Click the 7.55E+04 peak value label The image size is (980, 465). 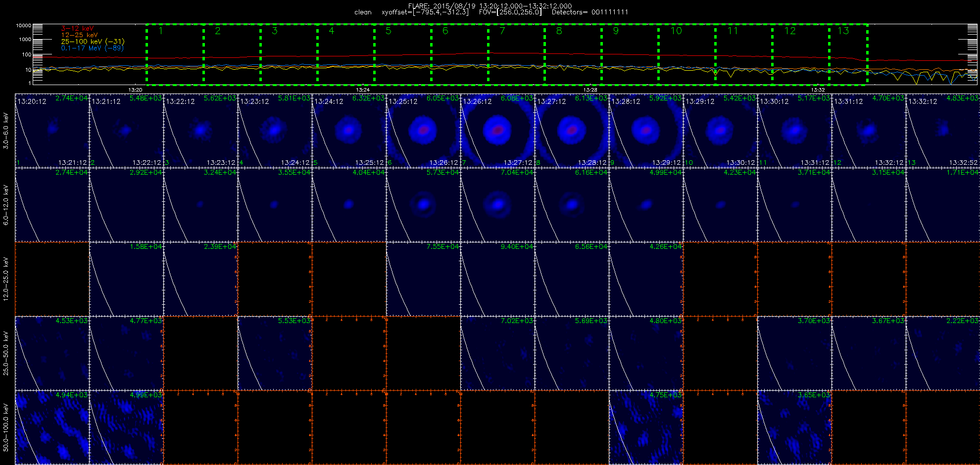[x=443, y=246]
